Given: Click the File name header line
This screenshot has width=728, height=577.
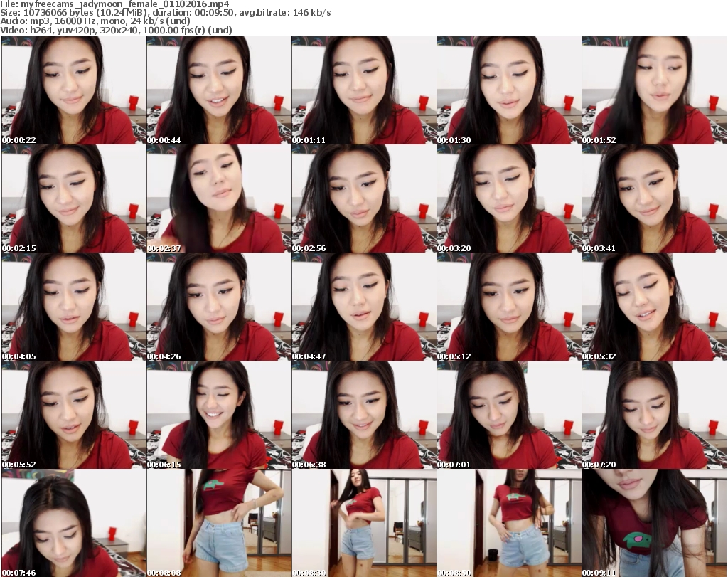Looking at the screenshot, I should (114, 4).
